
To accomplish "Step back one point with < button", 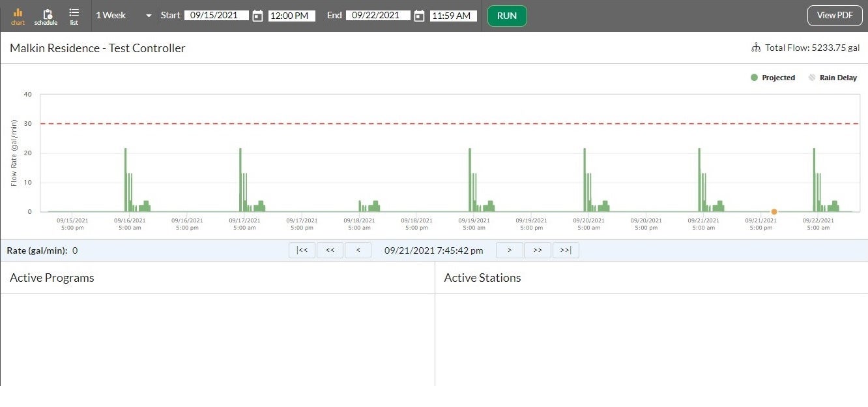I will coord(358,250).
